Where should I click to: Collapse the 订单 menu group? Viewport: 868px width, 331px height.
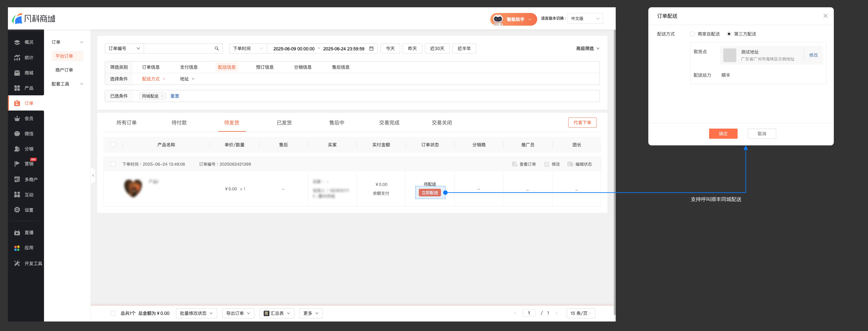pyautogui.click(x=67, y=42)
